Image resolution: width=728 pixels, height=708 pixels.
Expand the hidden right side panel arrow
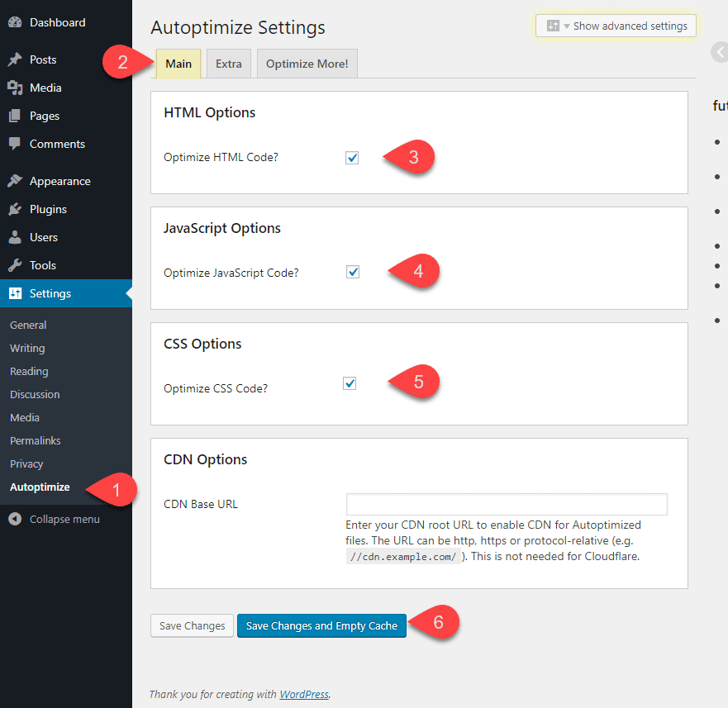717,53
